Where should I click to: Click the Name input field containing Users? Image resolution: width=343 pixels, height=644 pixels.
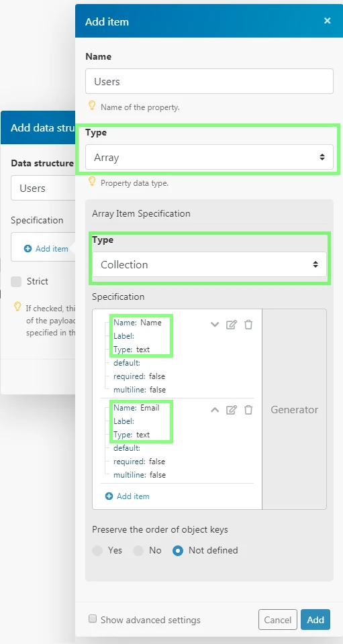point(209,81)
